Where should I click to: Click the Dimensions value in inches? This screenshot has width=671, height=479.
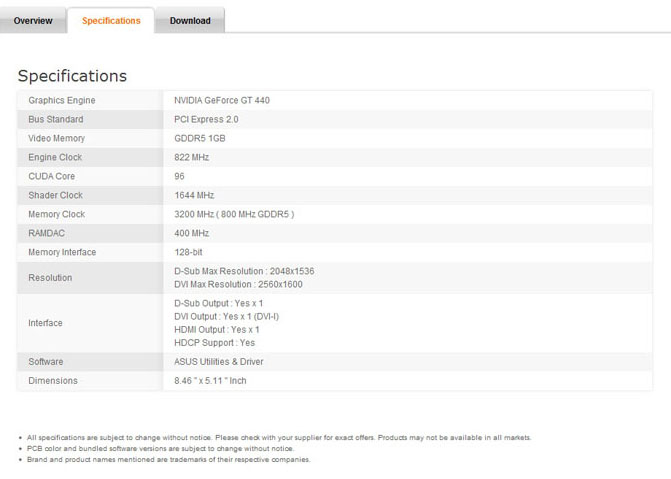(210, 381)
